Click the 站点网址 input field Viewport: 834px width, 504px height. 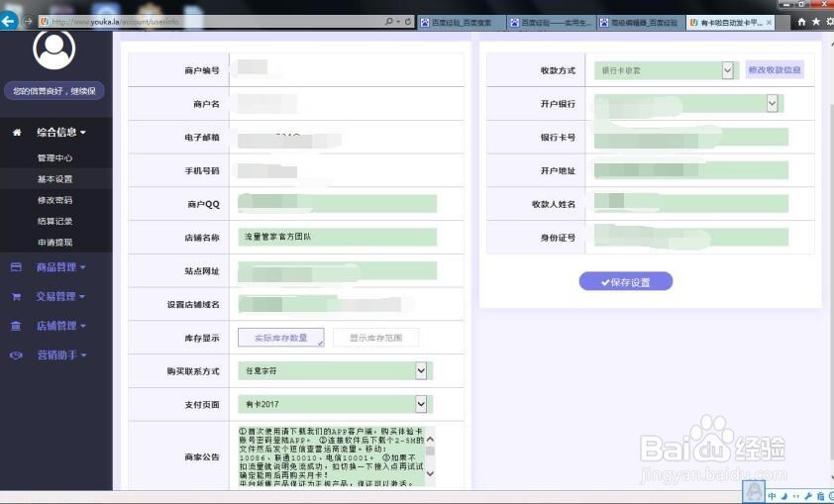(337, 270)
